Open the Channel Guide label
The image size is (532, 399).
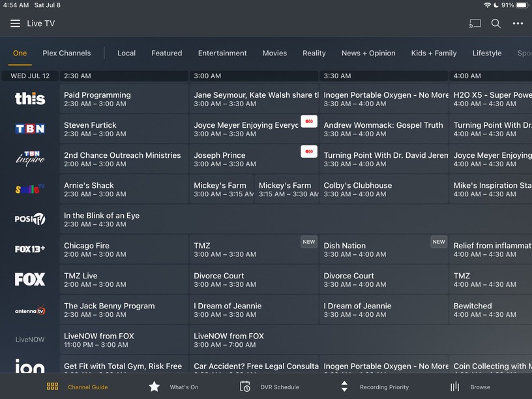click(x=88, y=387)
